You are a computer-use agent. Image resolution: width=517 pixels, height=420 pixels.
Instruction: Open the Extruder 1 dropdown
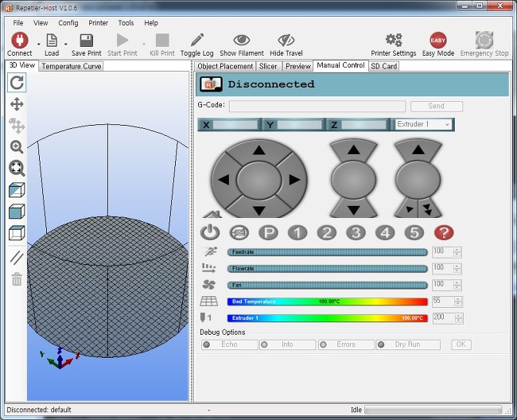click(423, 124)
